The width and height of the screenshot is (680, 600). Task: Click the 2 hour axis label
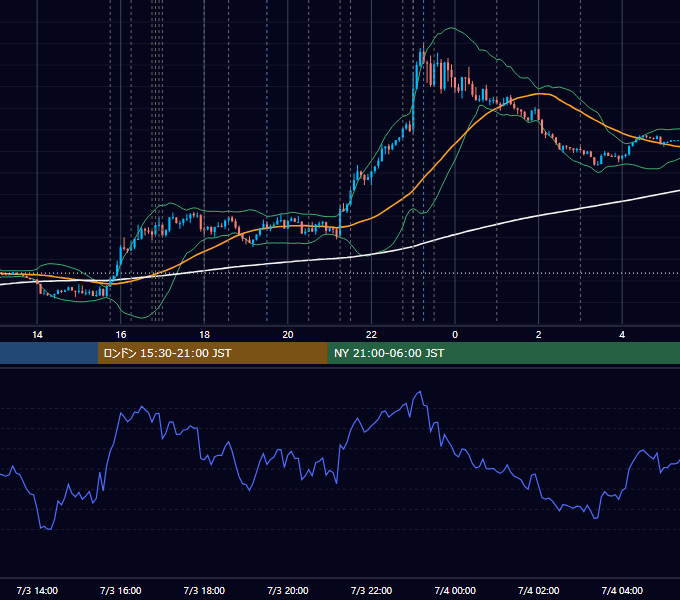pos(539,335)
